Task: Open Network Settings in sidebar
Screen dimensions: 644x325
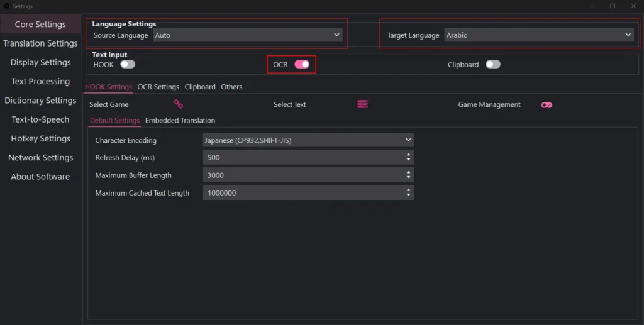Action: tap(40, 158)
